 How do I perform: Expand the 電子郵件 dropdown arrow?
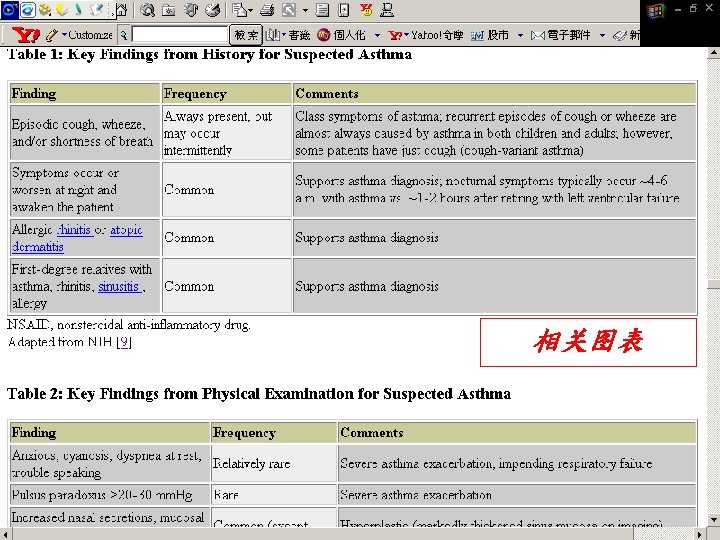click(602, 35)
